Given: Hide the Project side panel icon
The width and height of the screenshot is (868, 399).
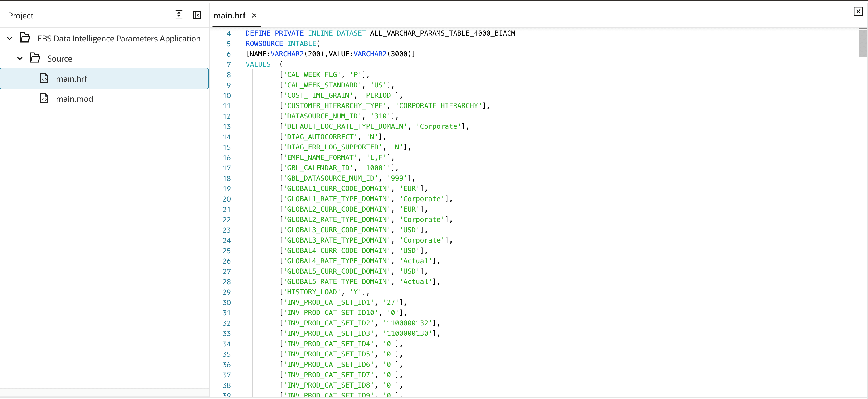Looking at the screenshot, I should (197, 15).
